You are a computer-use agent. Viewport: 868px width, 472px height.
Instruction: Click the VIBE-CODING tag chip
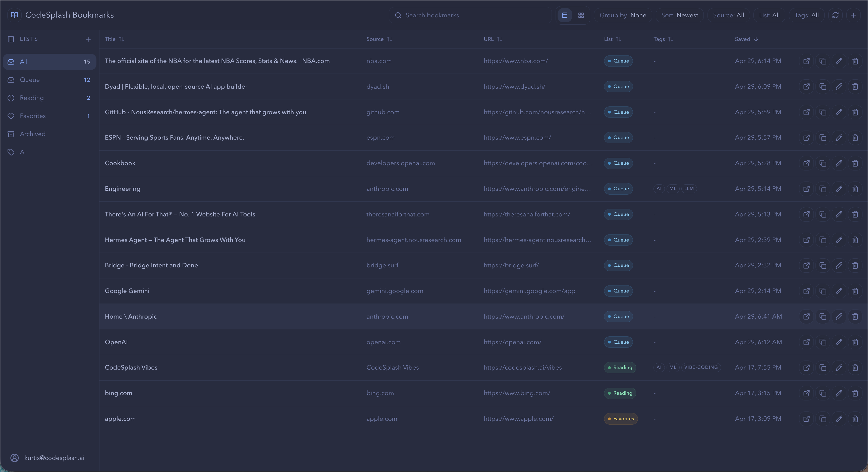tap(701, 368)
